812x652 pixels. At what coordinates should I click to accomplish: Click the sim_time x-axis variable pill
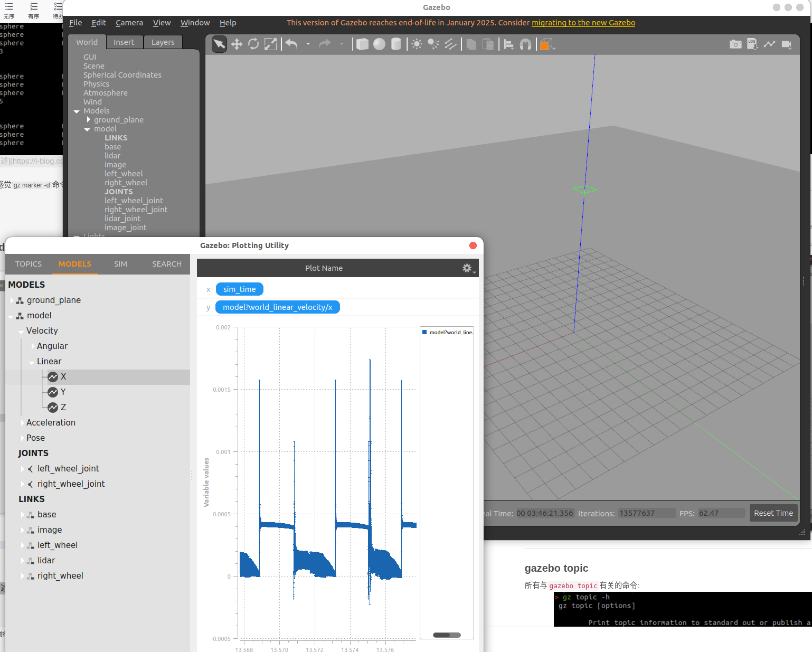(240, 289)
